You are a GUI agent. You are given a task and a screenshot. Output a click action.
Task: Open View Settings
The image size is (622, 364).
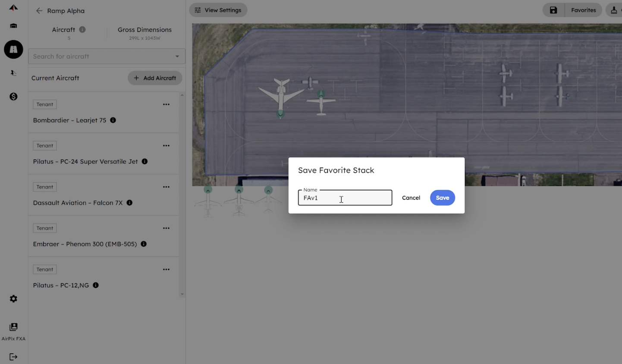pos(218,10)
